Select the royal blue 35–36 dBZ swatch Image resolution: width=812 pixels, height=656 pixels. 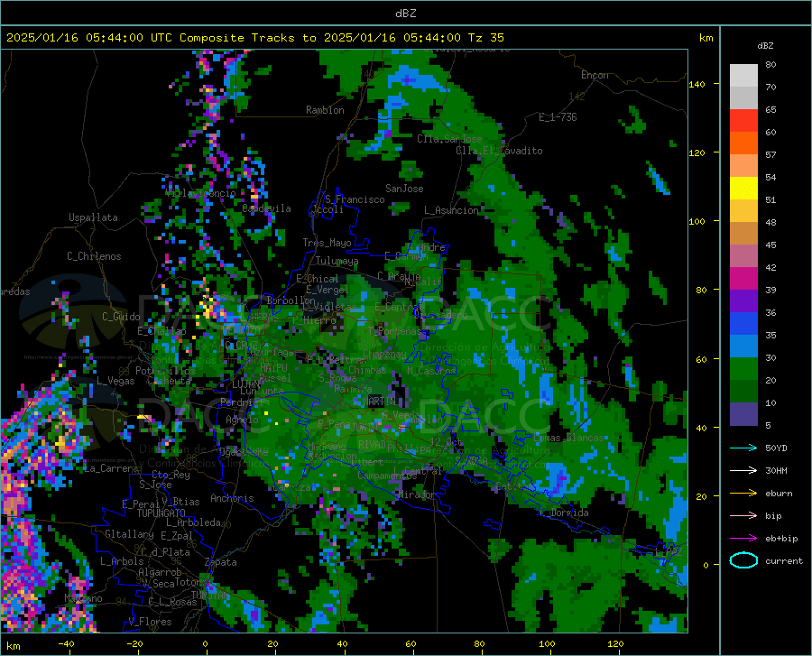pyautogui.click(x=743, y=324)
